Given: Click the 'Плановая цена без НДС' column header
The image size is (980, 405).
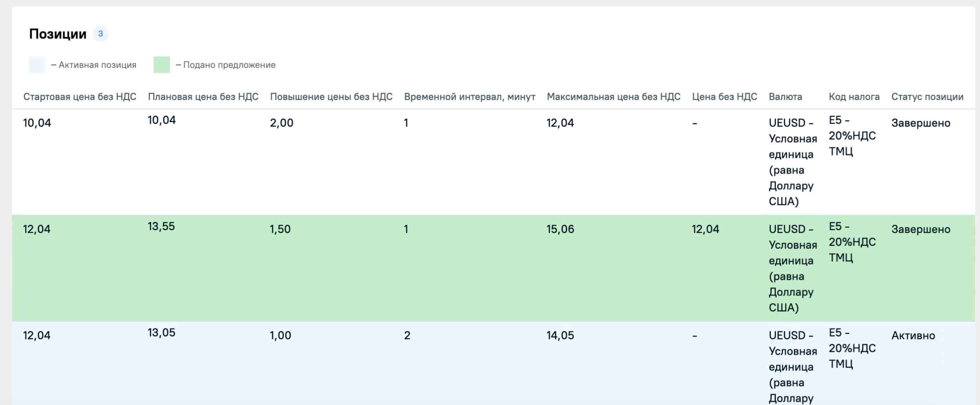Looking at the screenshot, I should [x=203, y=97].
